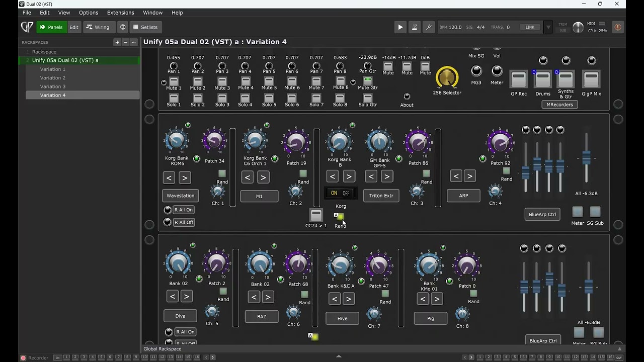Click next arrow above the Diva button
Viewport: 644px width, 362px height.
pos(186,297)
